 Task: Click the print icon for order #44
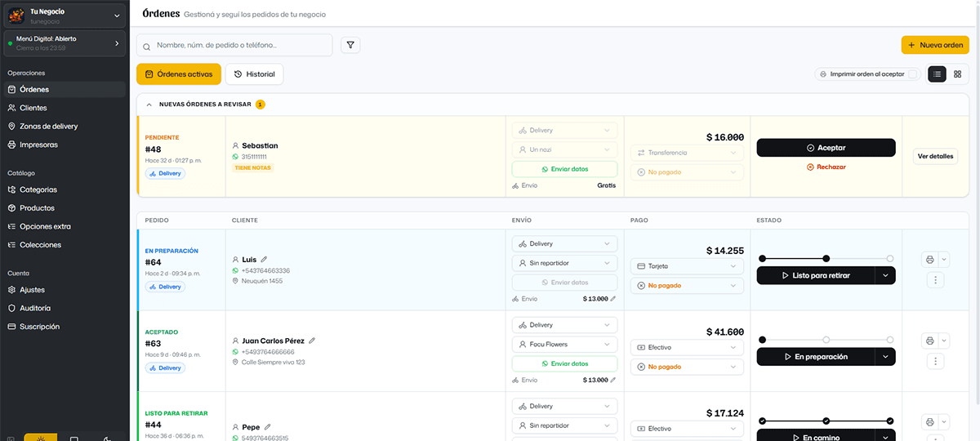pyautogui.click(x=929, y=422)
